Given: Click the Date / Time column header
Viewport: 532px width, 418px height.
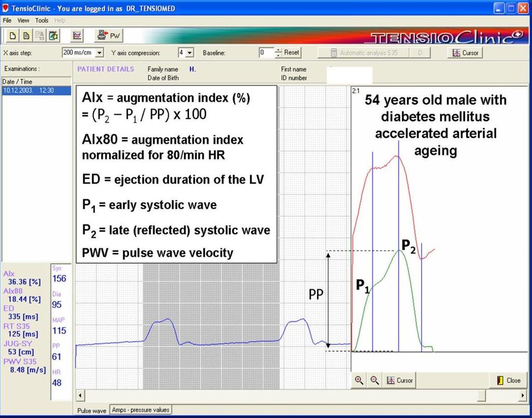Looking at the screenshot, I should (36, 82).
